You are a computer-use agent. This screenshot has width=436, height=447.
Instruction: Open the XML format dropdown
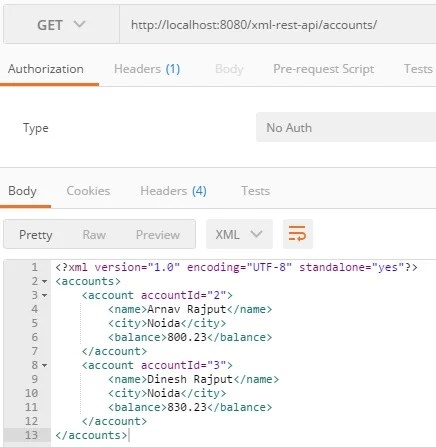(x=239, y=234)
